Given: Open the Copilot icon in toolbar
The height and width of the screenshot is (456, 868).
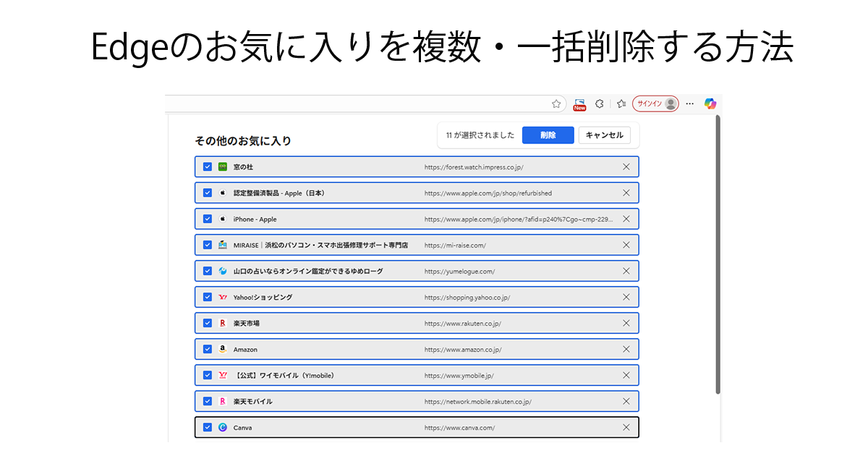Looking at the screenshot, I should (710, 104).
